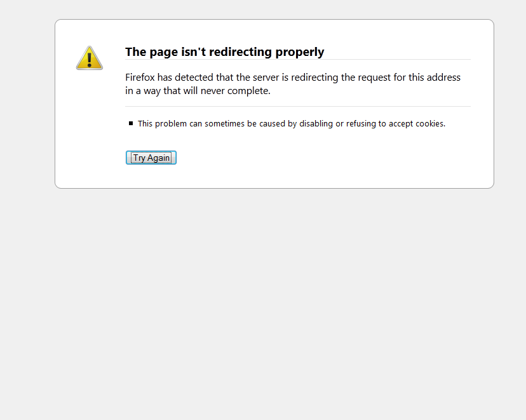Viewport: 526px width, 420px height.
Task: Click the word "detected" in the description
Action: coord(194,78)
